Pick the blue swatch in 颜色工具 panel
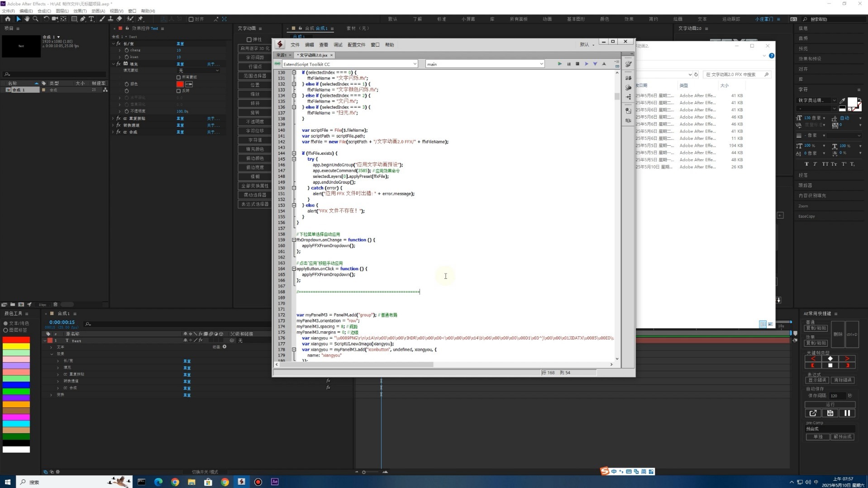Viewport: 868px width, 488px height. tap(16, 385)
